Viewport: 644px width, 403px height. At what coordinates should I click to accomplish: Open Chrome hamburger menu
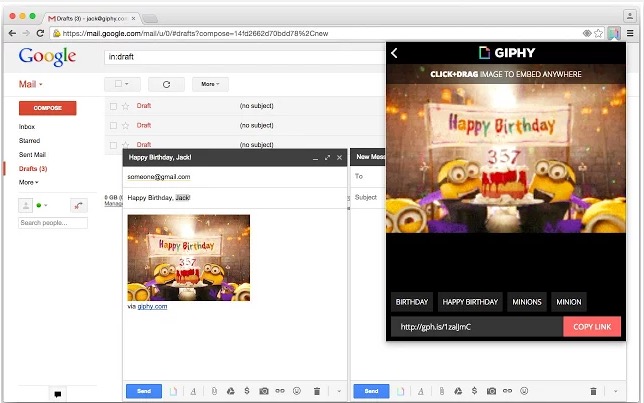(630, 33)
